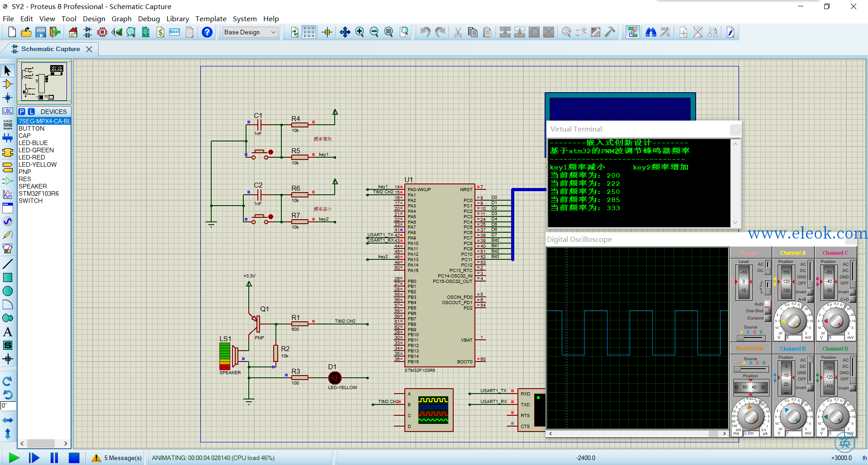Adjust the Horizontal Source slider
868x465 pixels.
[750, 369]
